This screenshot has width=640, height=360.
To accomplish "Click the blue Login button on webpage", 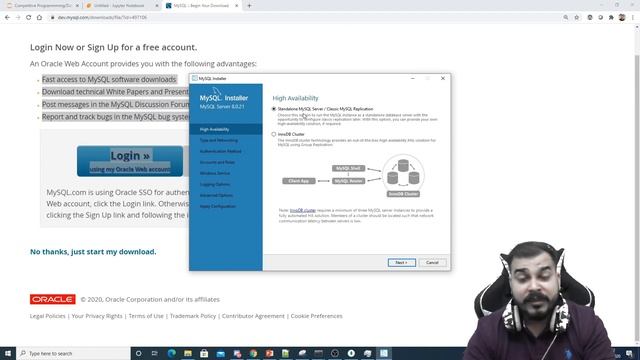I will 130,161.
